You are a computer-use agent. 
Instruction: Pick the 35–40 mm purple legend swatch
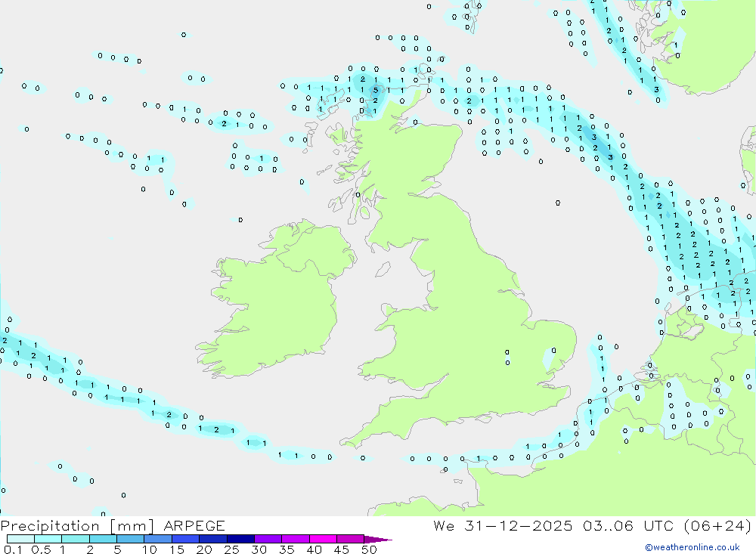296,539
